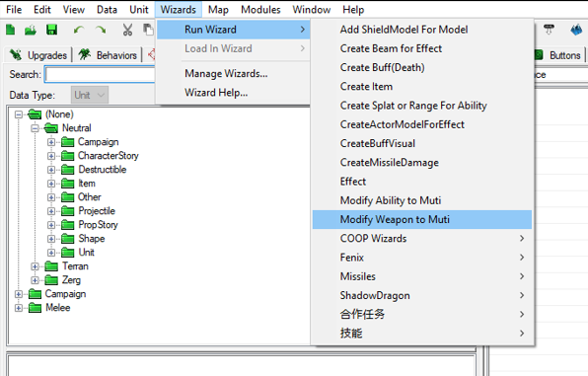
Task: Run Modify Ability to Muti wizard
Action: click(422, 200)
